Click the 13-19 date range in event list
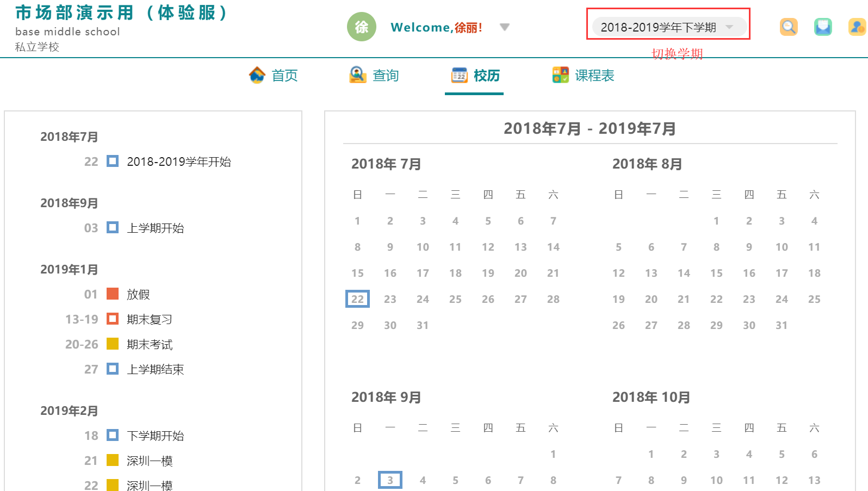Image resolution: width=868 pixels, height=491 pixels. (x=82, y=319)
